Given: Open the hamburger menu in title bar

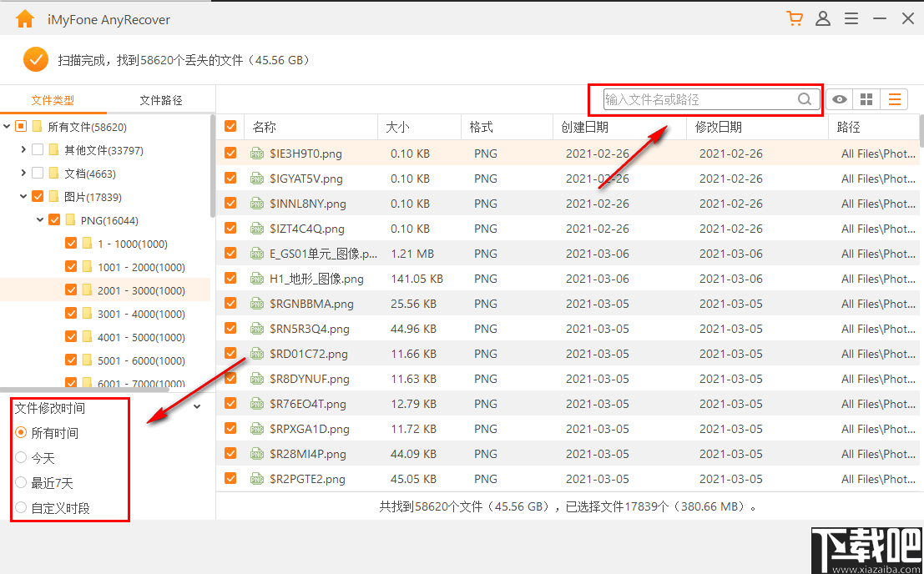Looking at the screenshot, I should [x=851, y=18].
